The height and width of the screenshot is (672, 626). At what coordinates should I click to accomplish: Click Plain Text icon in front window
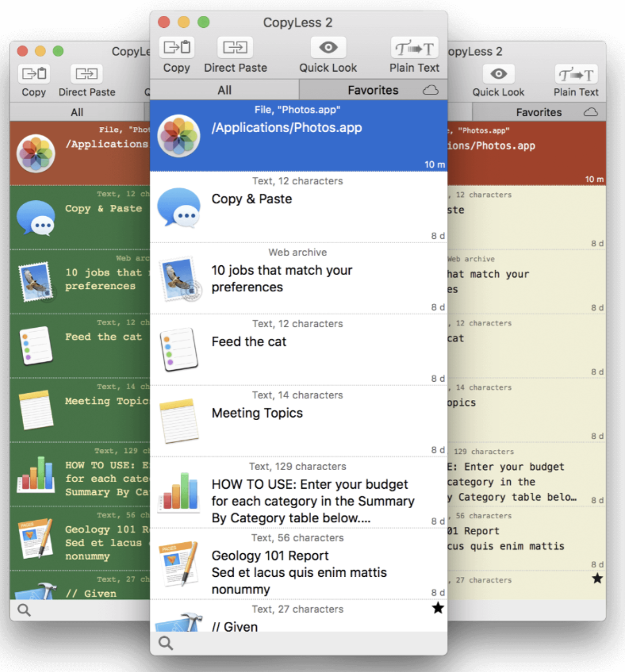pos(414,48)
